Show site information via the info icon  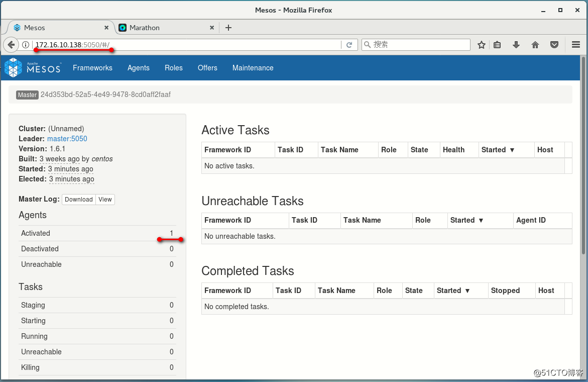[x=26, y=45]
